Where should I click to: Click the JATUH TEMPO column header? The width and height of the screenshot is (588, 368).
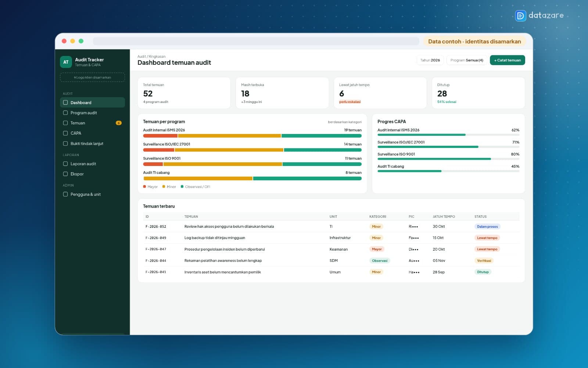(x=444, y=217)
